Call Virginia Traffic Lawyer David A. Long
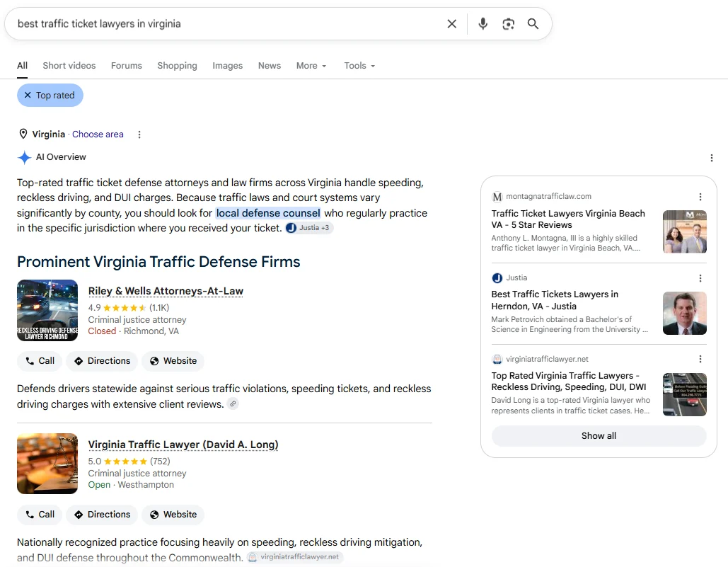 40,515
